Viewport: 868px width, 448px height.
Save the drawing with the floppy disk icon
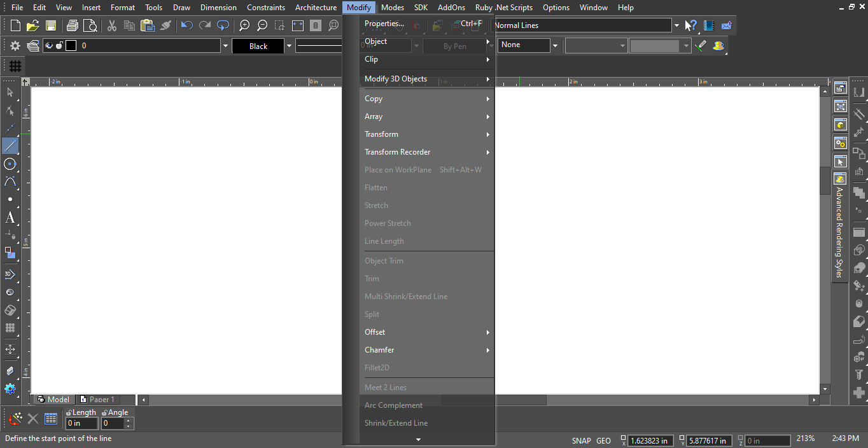(51, 25)
